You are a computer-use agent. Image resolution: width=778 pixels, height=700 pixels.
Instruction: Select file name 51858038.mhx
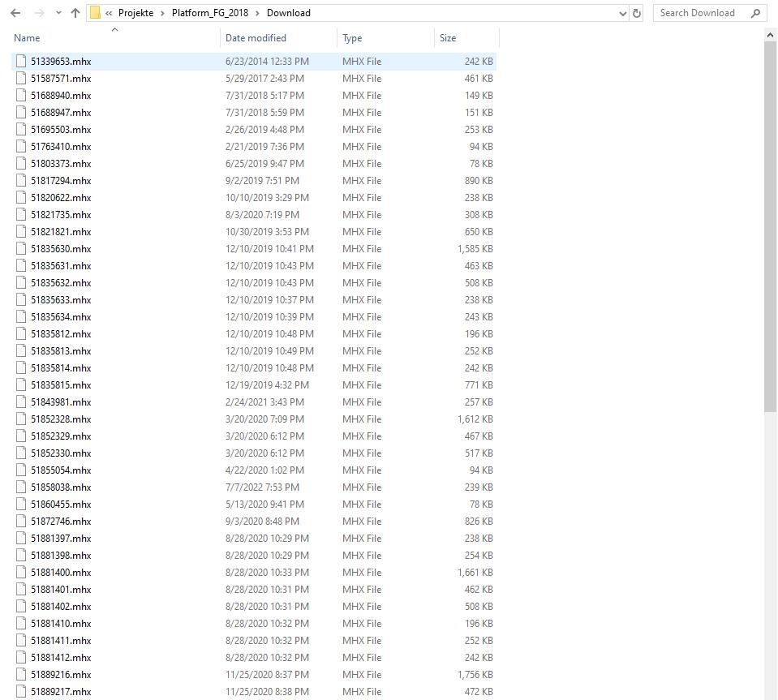point(61,487)
